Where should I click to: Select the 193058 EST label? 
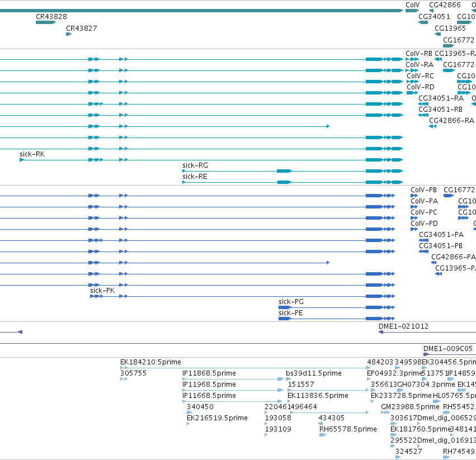click(278, 418)
